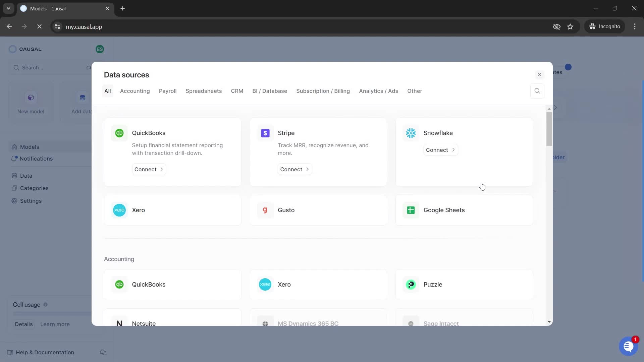Expand the Payroll category tab
This screenshot has height=362, width=644.
pyautogui.click(x=168, y=91)
